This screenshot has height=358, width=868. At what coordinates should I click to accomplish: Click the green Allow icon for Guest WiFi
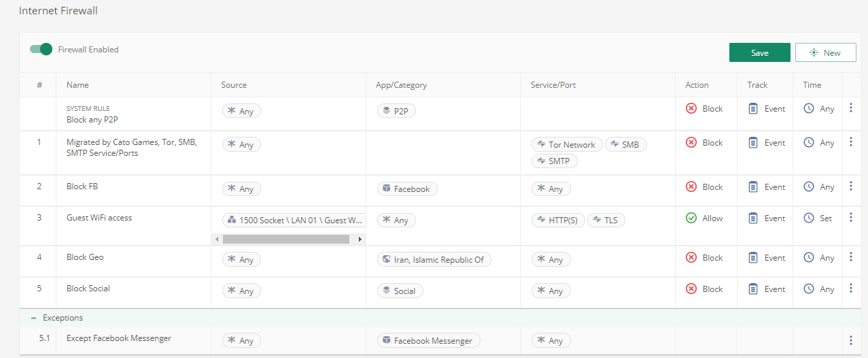691,218
